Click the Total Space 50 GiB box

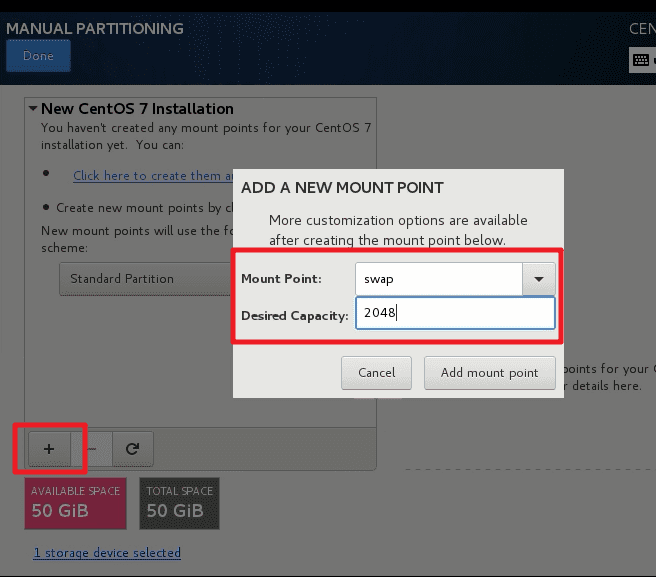pyautogui.click(x=179, y=503)
